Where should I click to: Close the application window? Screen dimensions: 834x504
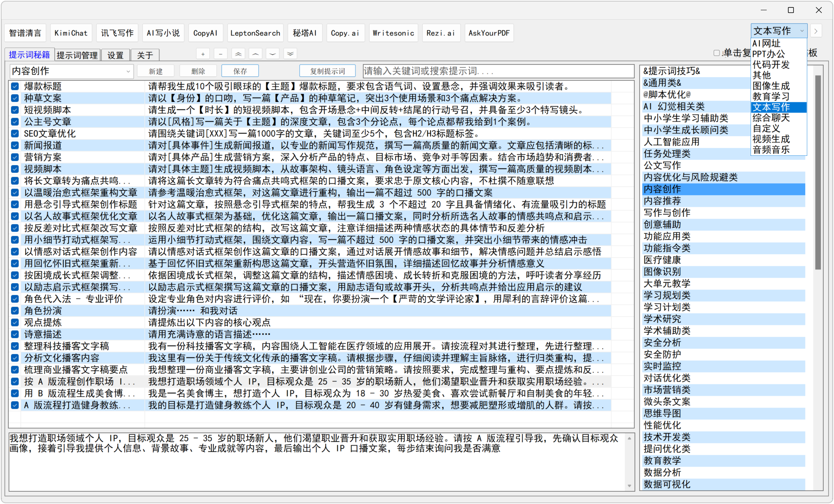pyautogui.click(x=819, y=10)
